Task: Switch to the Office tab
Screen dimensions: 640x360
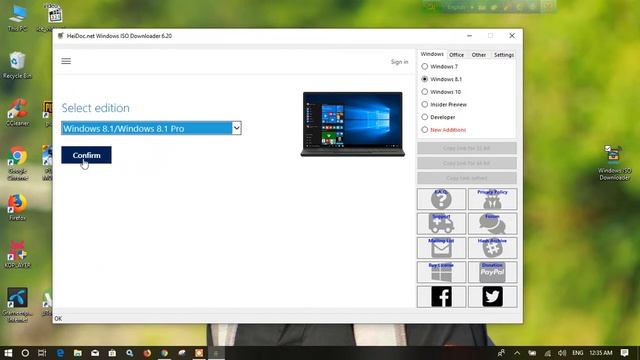Action: (456, 55)
